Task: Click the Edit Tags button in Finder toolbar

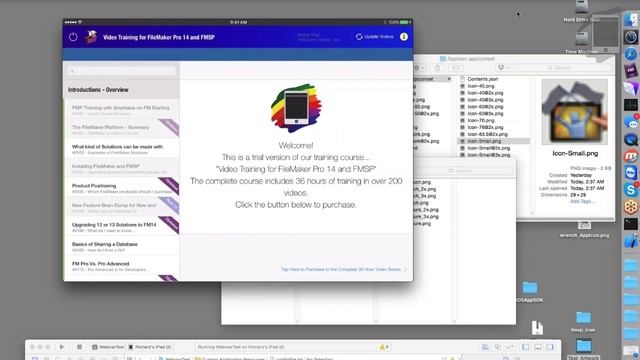Action: (456, 67)
